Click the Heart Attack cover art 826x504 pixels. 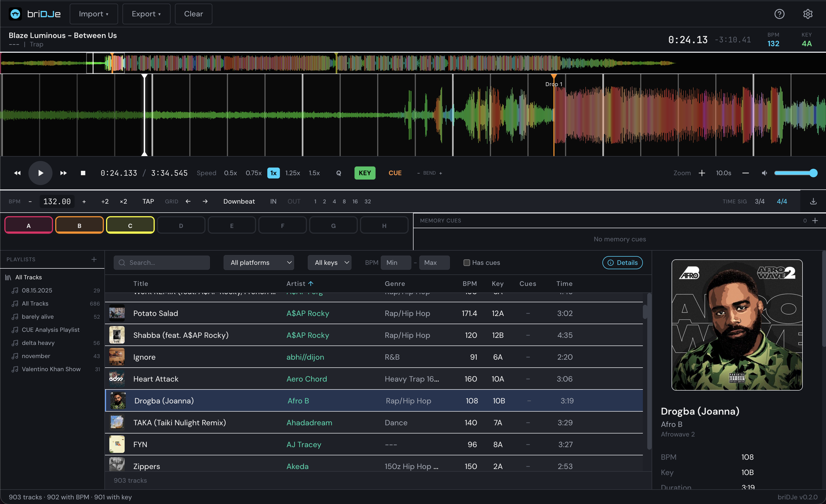pyautogui.click(x=117, y=379)
